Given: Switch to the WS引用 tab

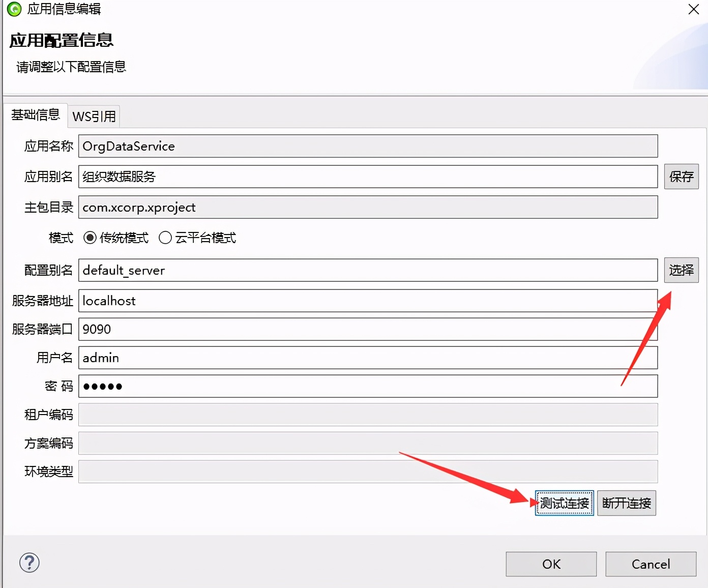Looking at the screenshot, I should point(94,116).
